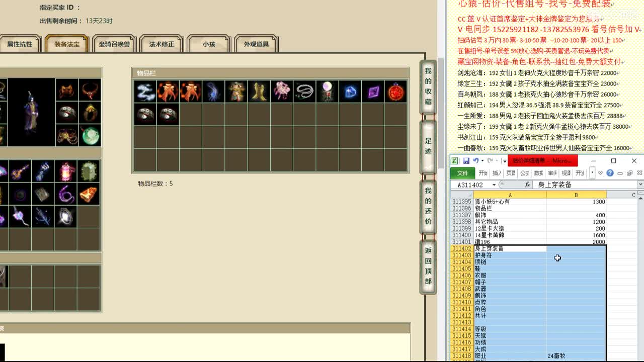
Task: Click the fx Insert Function icon
Action: click(528, 184)
